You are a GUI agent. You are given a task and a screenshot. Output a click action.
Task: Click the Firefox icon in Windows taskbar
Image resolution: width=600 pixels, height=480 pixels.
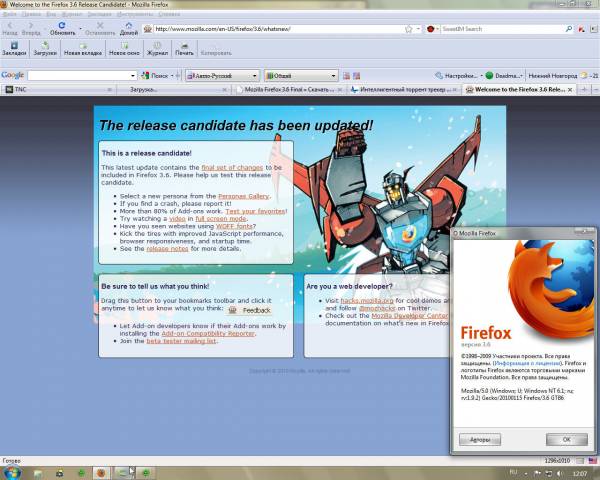pos(101,473)
